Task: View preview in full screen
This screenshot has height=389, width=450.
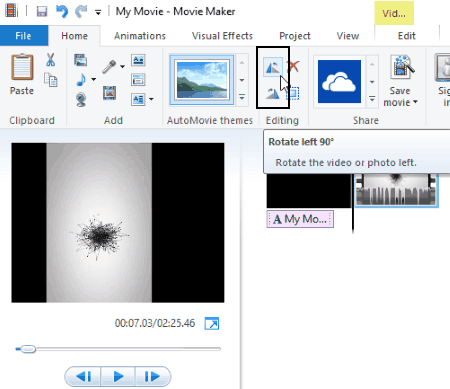Action: [212, 324]
